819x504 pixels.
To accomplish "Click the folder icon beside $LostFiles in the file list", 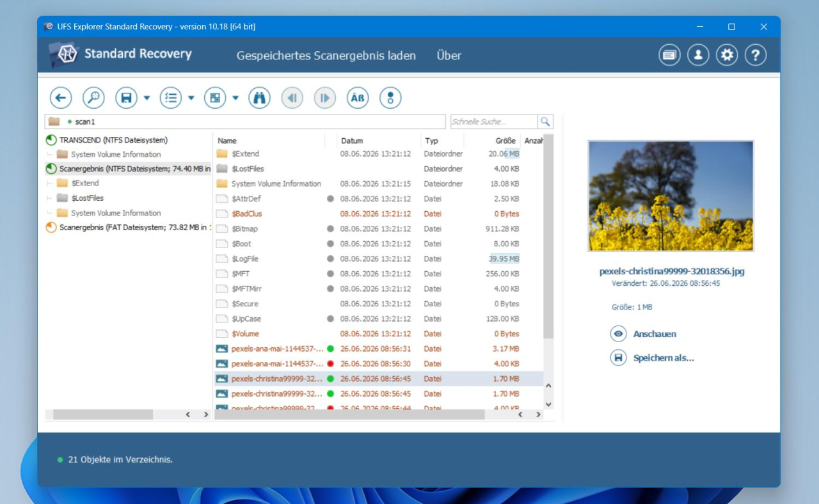I will [222, 169].
